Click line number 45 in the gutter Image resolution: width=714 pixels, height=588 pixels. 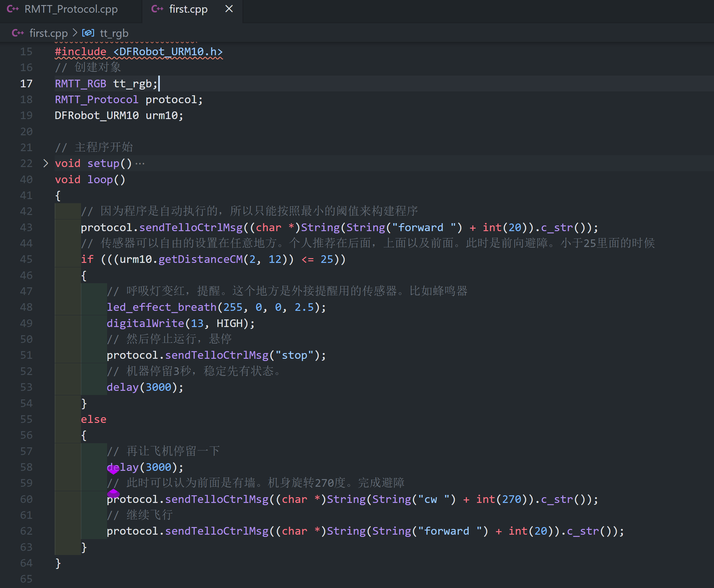tap(26, 259)
